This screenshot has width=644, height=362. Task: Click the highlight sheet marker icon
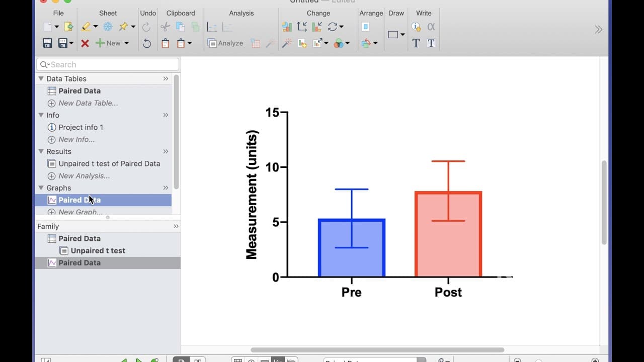86,27
